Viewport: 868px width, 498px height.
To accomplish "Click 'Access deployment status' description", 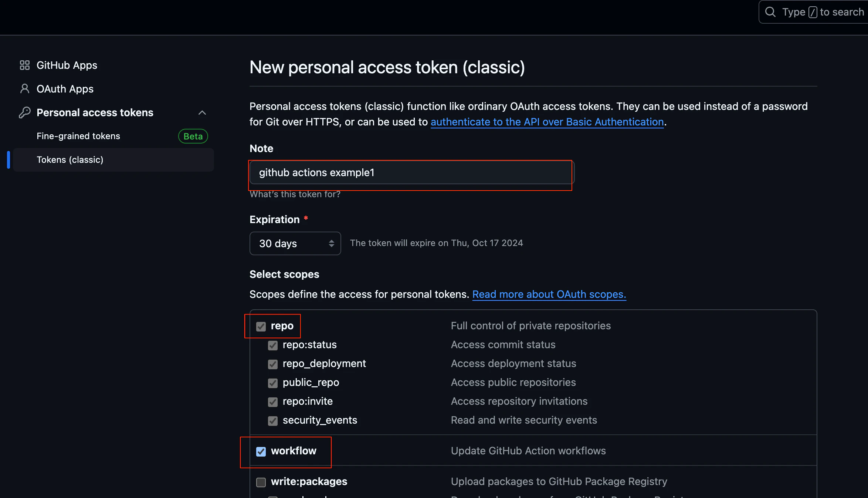I will [513, 363].
